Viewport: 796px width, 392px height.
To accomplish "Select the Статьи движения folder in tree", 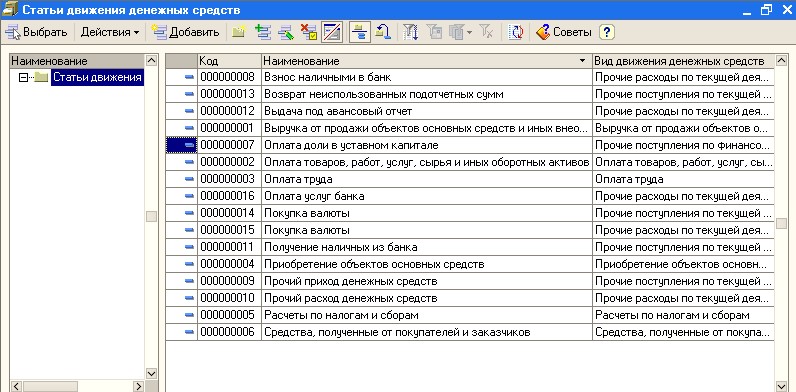I will tap(97, 78).
